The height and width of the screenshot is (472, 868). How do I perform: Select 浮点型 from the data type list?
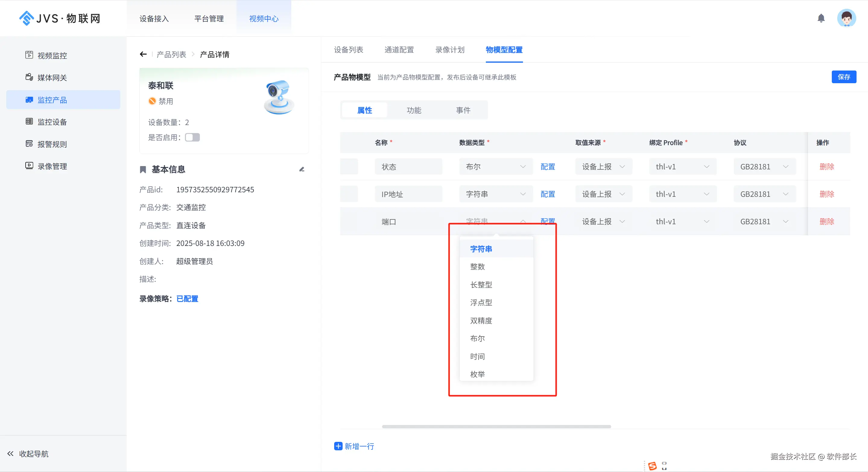481,302
